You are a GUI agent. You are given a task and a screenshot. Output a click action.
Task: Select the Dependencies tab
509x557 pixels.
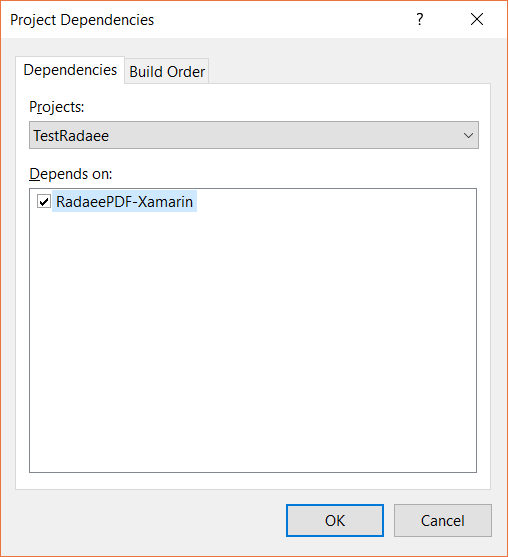[x=70, y=70]
